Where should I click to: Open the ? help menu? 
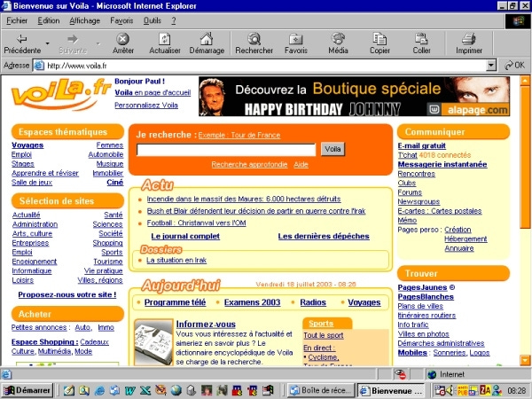[x=174, y=20]
